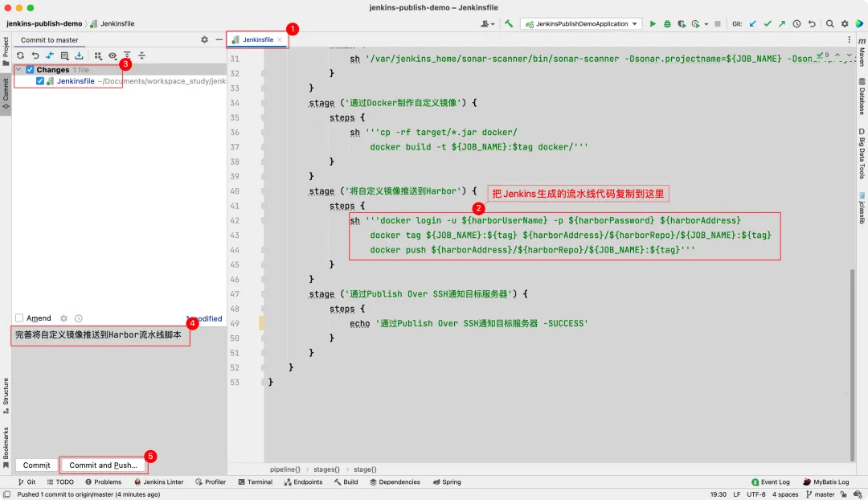The image size is (868, 500).
Task: Click the editor vertical scrollbar
Action: (x=852, y=364)
